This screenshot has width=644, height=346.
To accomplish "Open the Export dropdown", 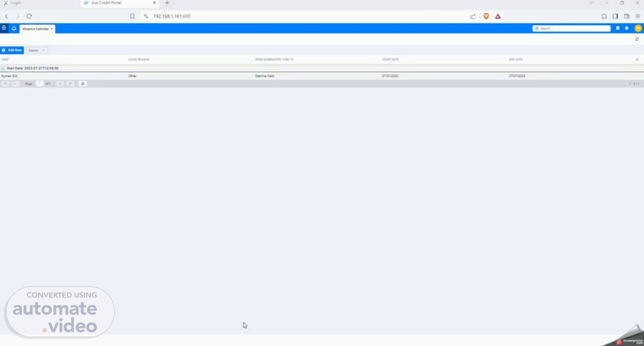I will pyautogui.click(x=37, y=50).
